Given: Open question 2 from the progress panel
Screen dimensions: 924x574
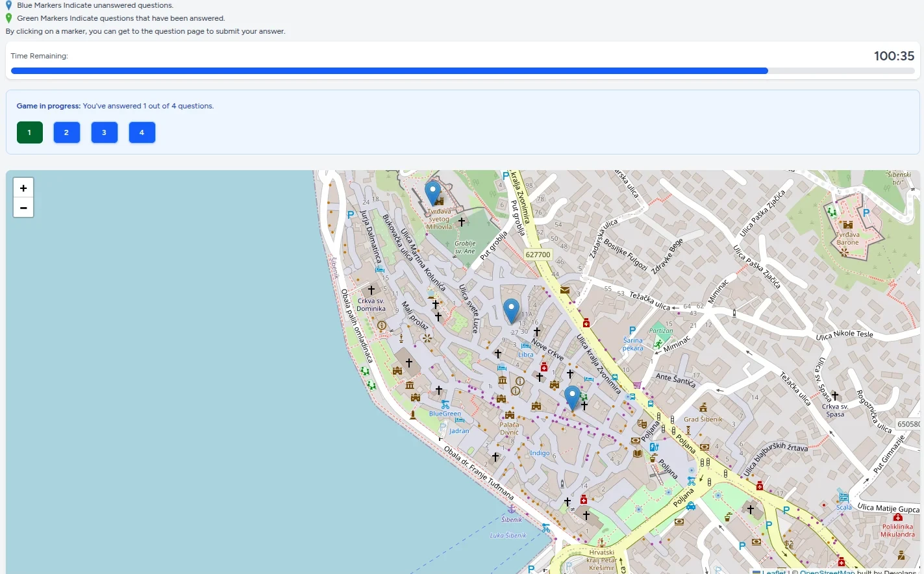Looking at the screenshot, I should (x=66, y=132).
